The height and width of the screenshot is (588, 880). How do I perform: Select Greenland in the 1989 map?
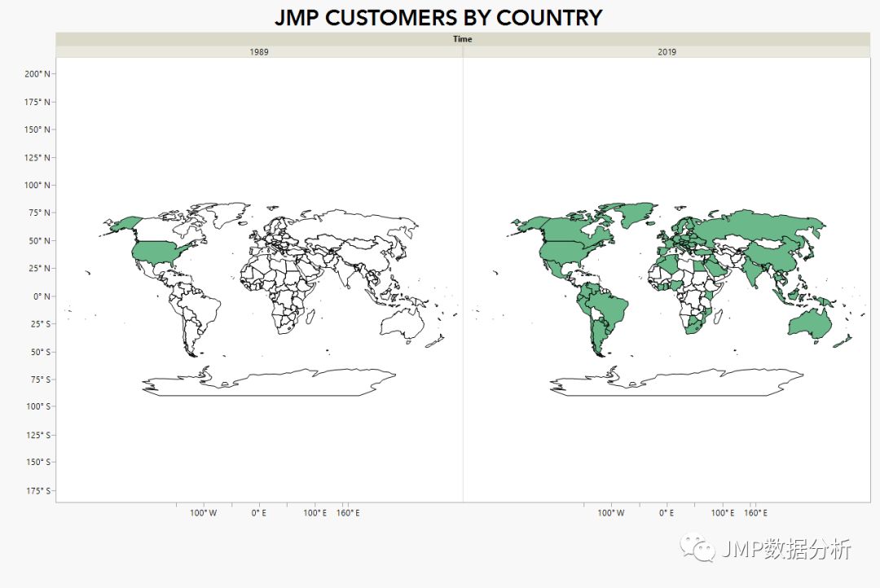coord(230,213)
